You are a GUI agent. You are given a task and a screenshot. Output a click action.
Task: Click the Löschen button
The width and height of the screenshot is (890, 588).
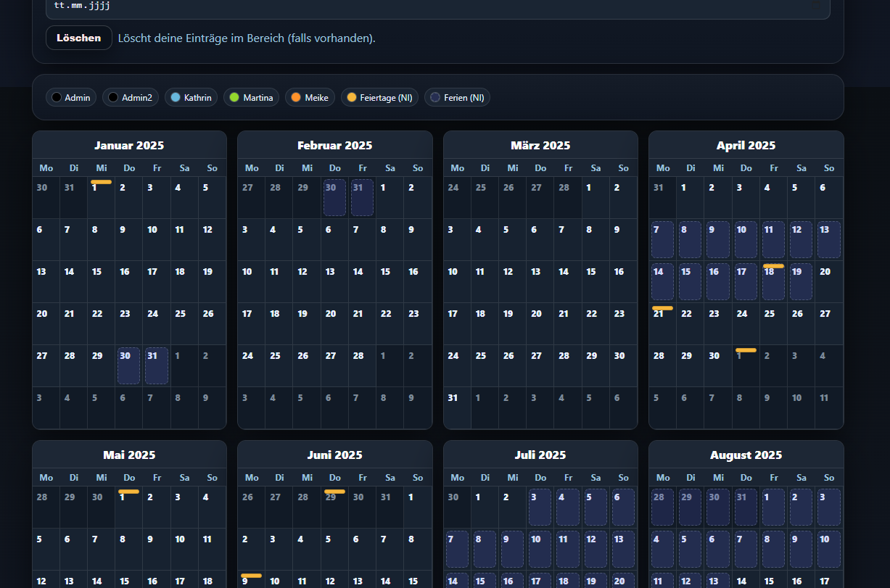click(78, 38)
